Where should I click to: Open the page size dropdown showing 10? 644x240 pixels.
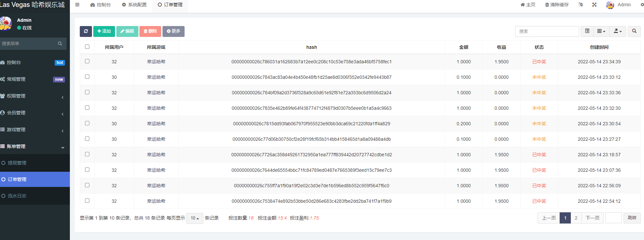pos(194,218)
